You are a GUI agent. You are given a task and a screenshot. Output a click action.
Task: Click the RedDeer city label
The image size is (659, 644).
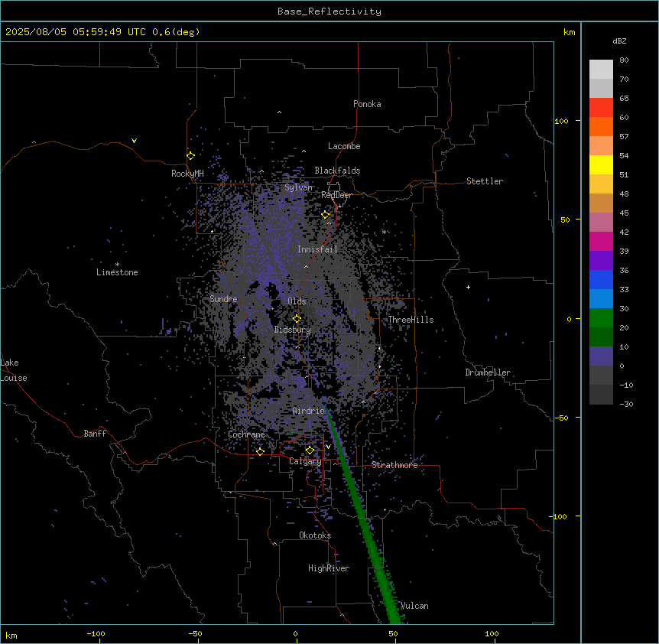pyautogui.click(x=336, y=195)
